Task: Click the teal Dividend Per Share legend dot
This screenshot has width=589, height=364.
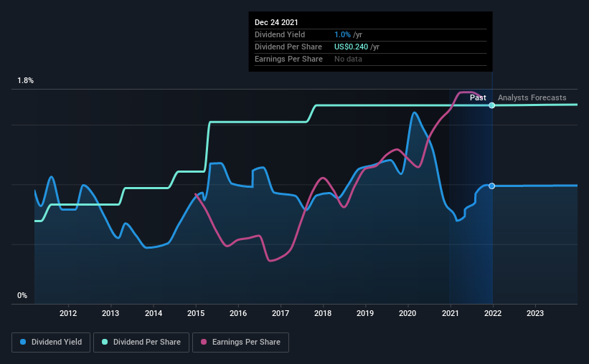Action: [x=105, y=342]
